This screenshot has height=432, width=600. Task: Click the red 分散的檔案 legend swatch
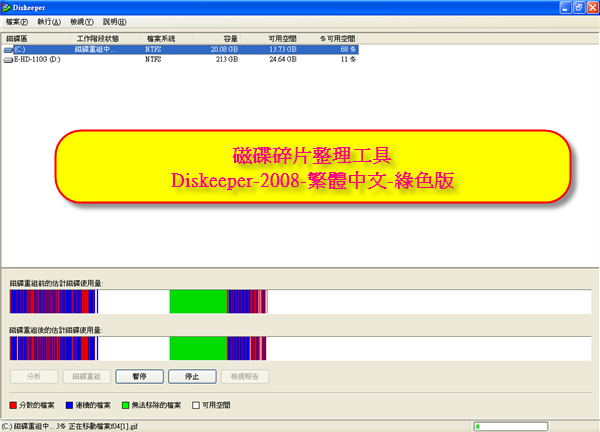[13, 406]
